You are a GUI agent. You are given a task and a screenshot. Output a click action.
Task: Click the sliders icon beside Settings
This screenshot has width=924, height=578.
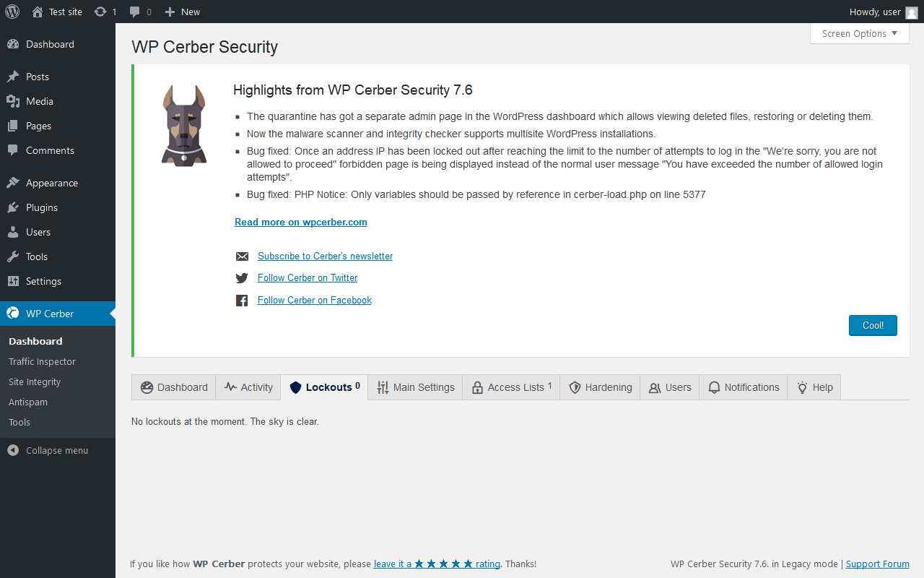coord(13,281)
